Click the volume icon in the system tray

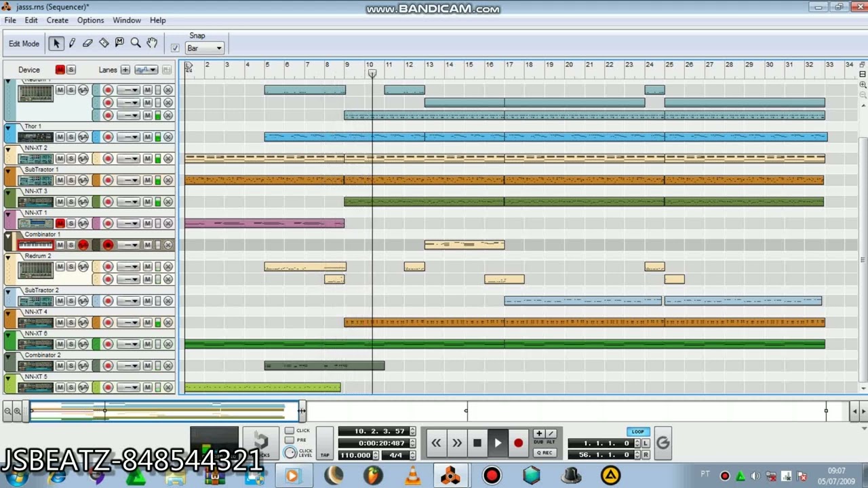(x=755, y=476)
